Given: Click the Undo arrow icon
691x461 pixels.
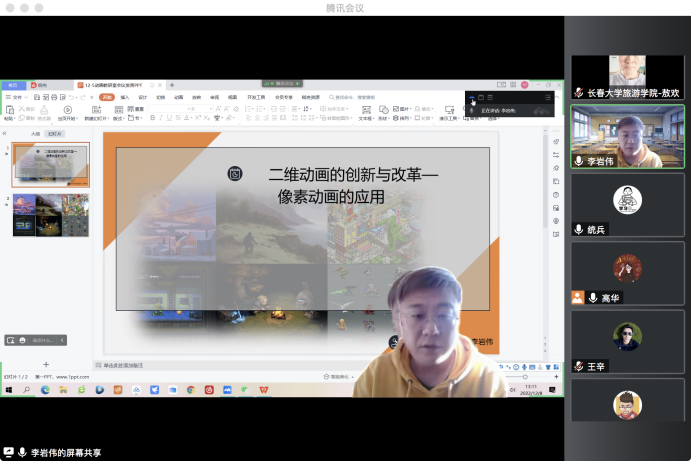Looking at the screenshot, I should click(x=71, y=97).
